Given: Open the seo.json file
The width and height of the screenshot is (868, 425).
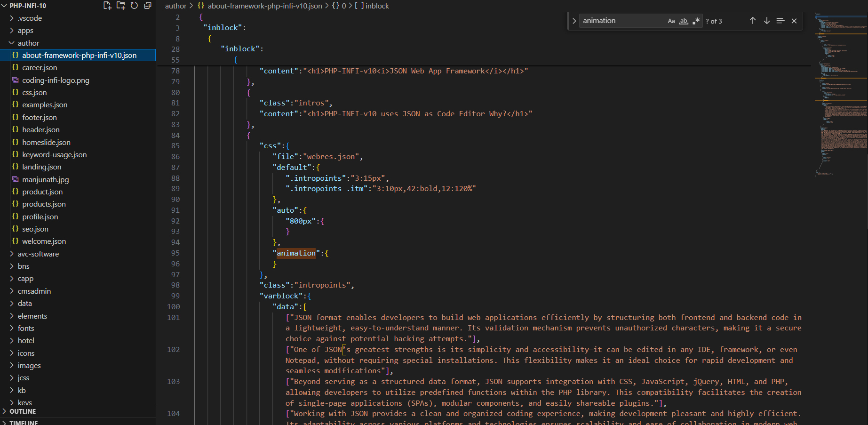Looking at the screenshot, I should (35, 229).
